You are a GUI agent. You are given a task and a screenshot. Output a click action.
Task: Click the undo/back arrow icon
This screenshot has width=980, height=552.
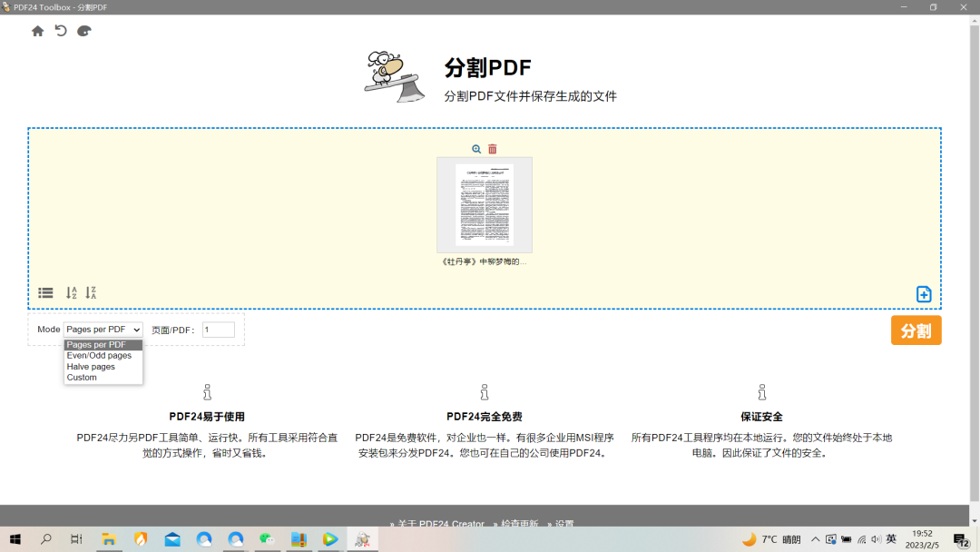61,31
